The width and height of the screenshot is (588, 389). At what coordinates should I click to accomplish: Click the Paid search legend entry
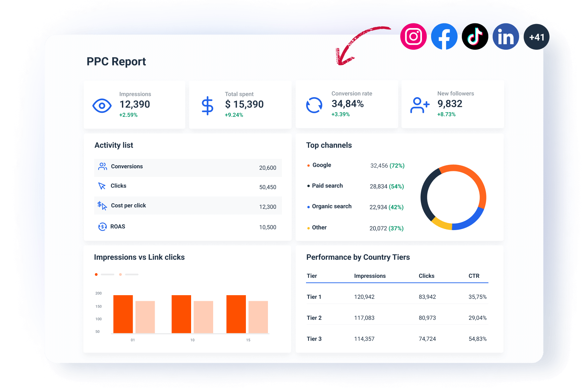click(327, 186)
